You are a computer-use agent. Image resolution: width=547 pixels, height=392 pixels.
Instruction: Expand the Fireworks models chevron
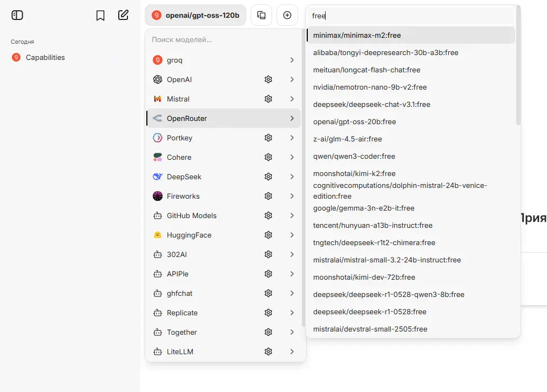pos(292,196)
